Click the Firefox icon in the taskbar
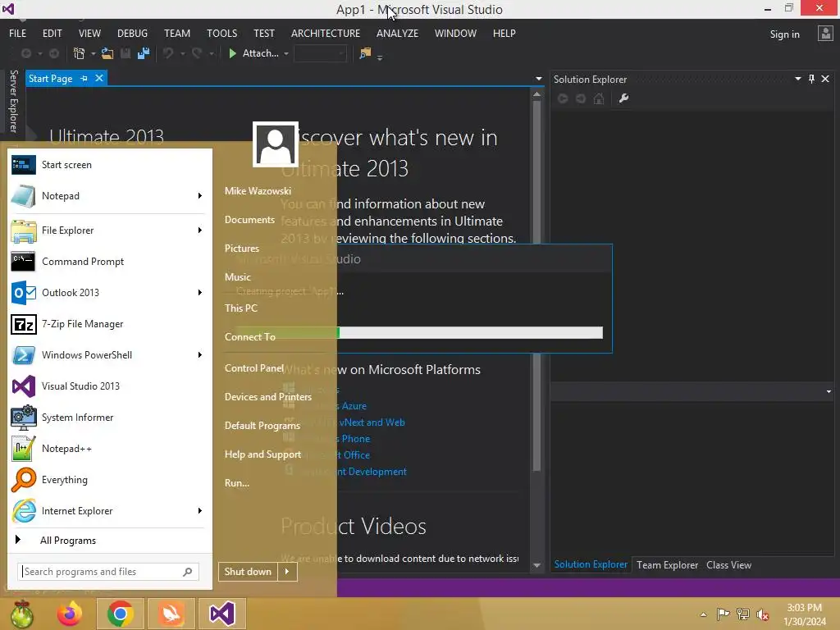 click(70, 614)
